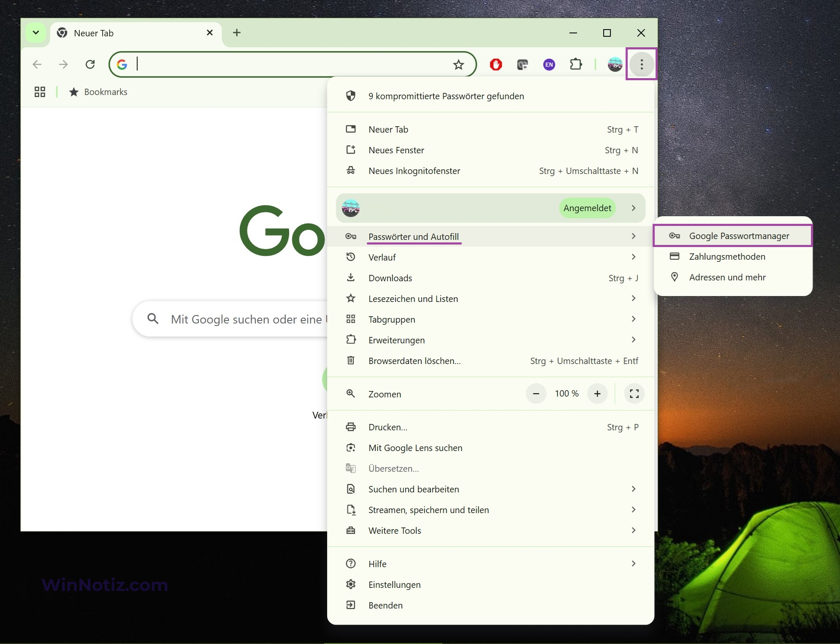Viewport: 840px width, 644px height.
Task: Click the greyed Übersetzen… menu entry
Action: click(x=491, y=468)
